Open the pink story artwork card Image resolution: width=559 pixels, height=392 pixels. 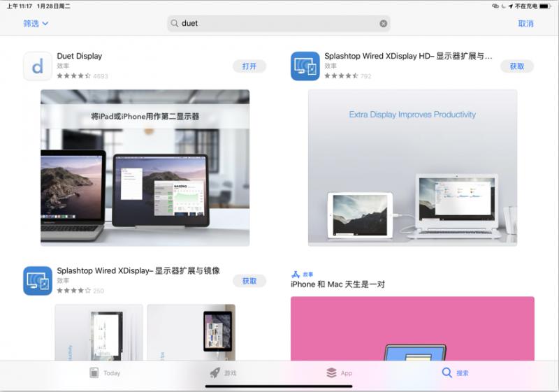[x=412, y=328]
